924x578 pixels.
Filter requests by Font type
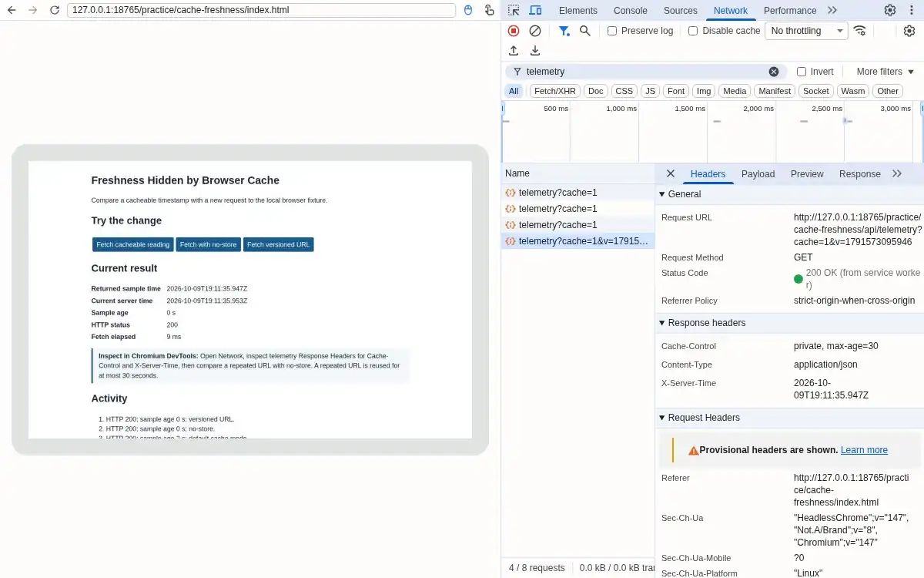coord(676,91)
